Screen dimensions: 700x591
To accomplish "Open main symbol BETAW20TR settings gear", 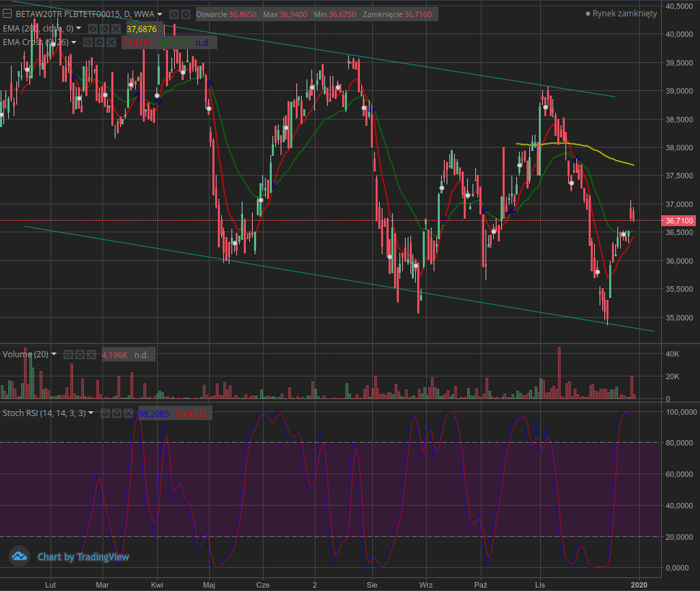I will coord(185,14).
